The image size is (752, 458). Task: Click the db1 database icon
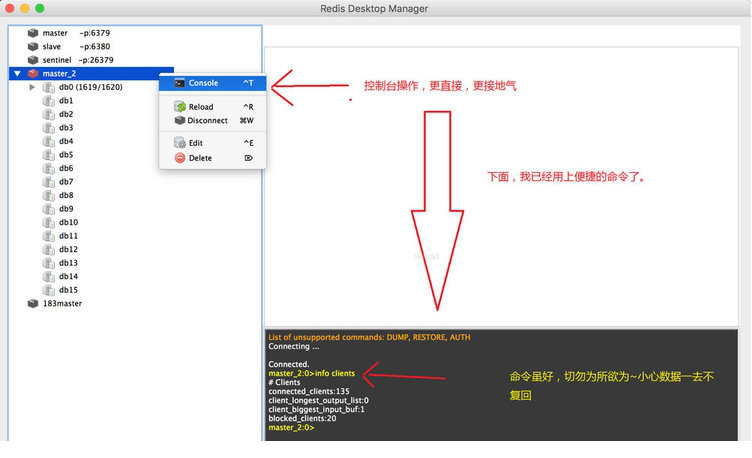[x=48, y=101]
